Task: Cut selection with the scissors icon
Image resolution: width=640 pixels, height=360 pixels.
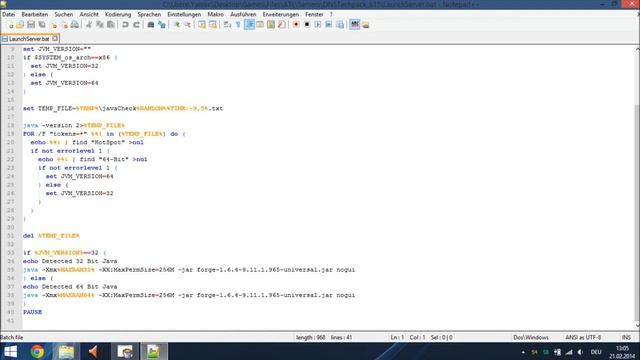Action: [x=89, y=25]
